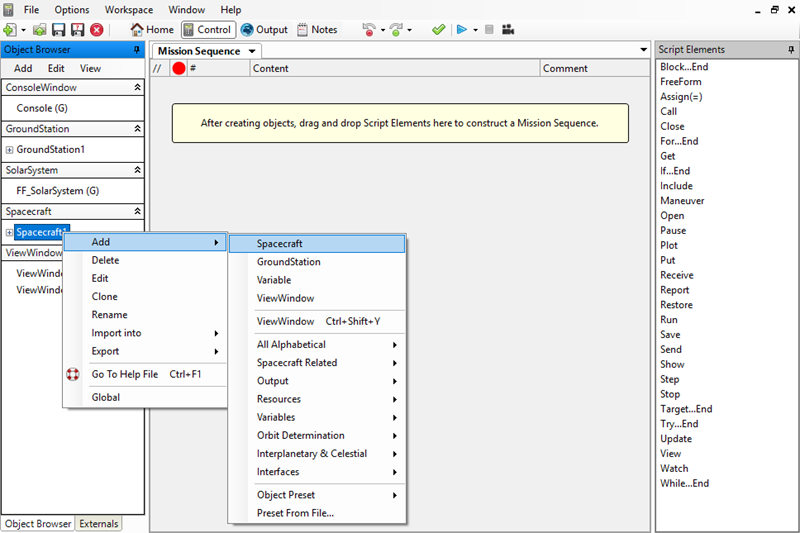Choose Preset From File...

click(317, 513)
